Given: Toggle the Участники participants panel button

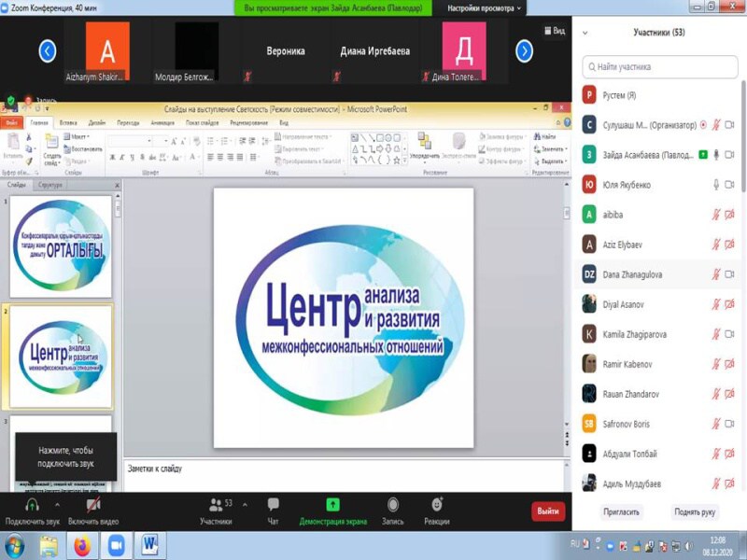Looking at the screenshot, I should coord(216,511).
